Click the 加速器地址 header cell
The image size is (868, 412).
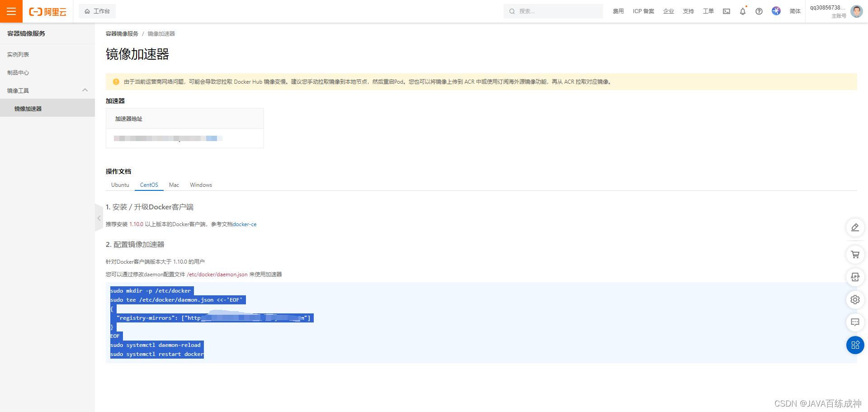click(x=184, y=119)
